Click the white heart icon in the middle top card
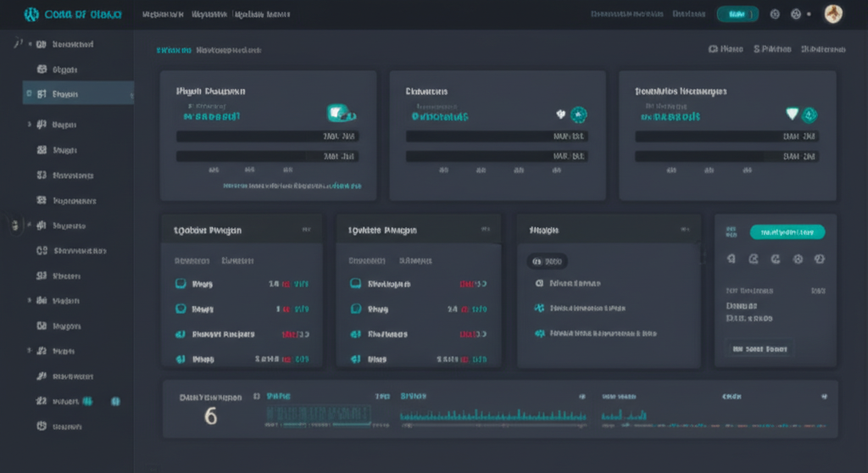The width and height of the screenshot is (868, 473). [561, 114]
